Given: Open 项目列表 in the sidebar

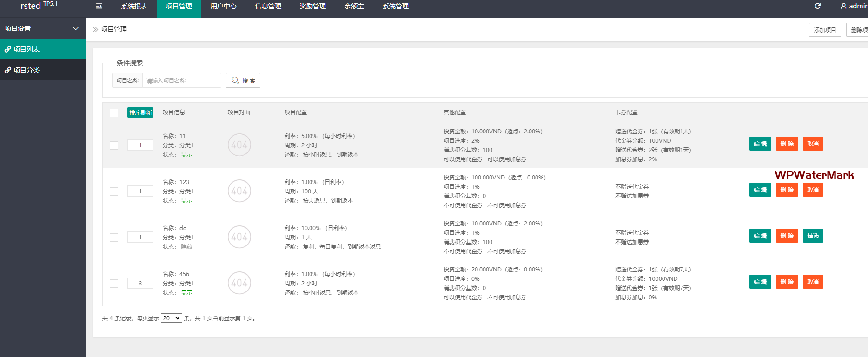Looking at the screenshot, I should coord(27,49).
